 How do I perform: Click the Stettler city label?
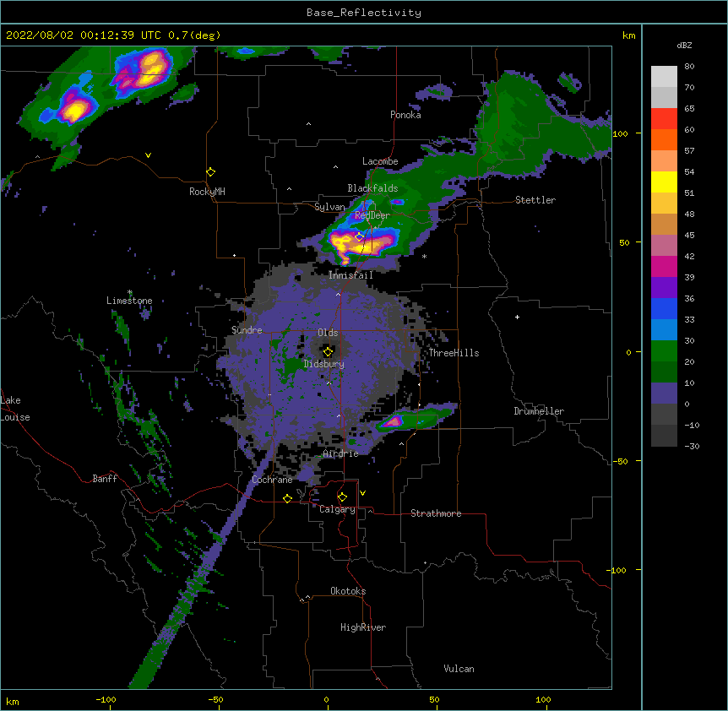pyautogui.click(x=535, y=200)
